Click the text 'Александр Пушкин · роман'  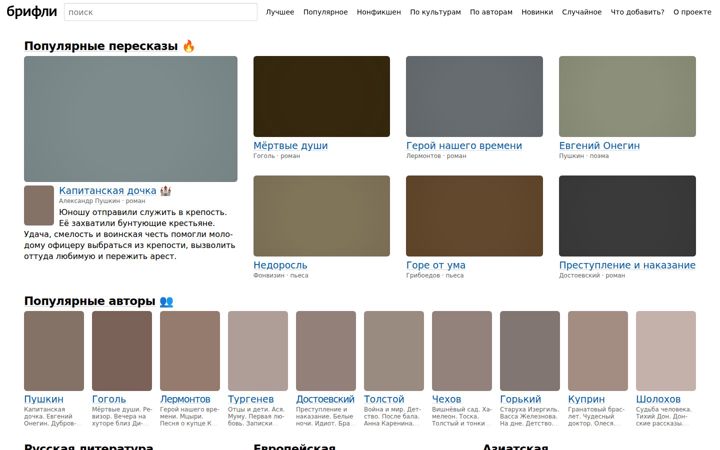[102, 201]
